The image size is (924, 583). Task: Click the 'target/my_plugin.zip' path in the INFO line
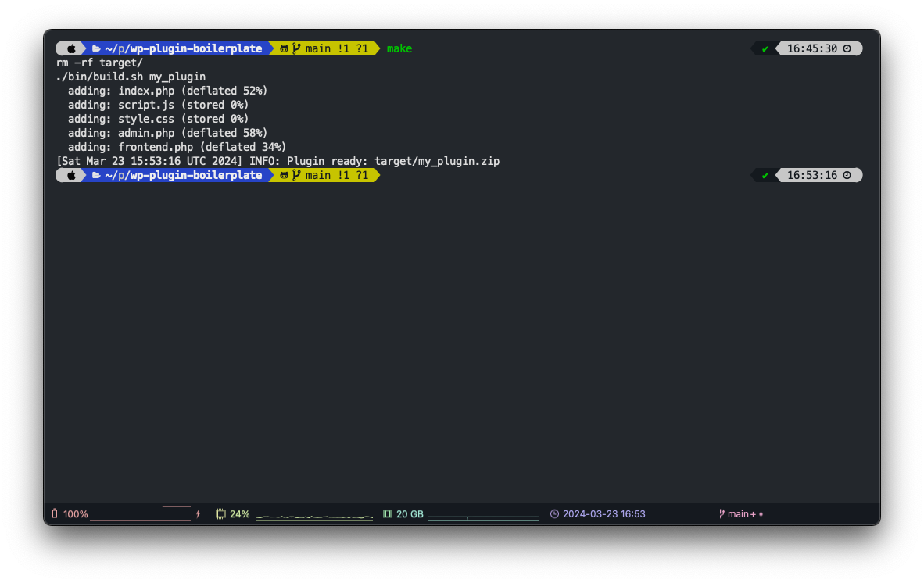[437, 161]
